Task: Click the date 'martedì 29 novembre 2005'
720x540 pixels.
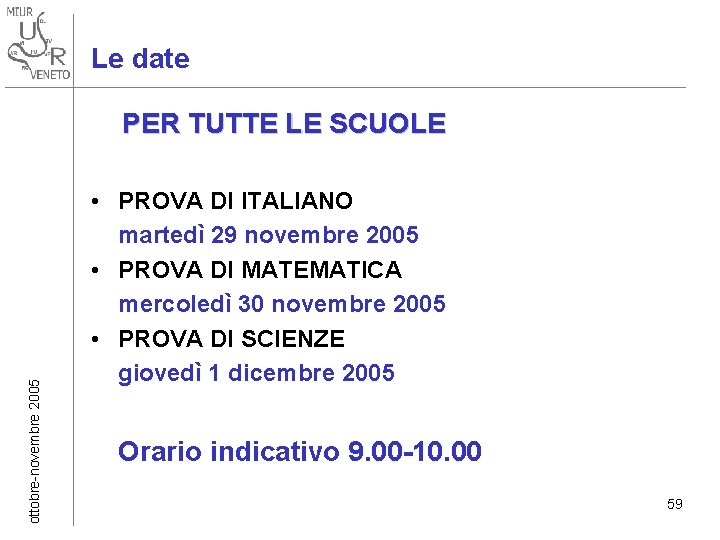Action: tap(269, 235)
